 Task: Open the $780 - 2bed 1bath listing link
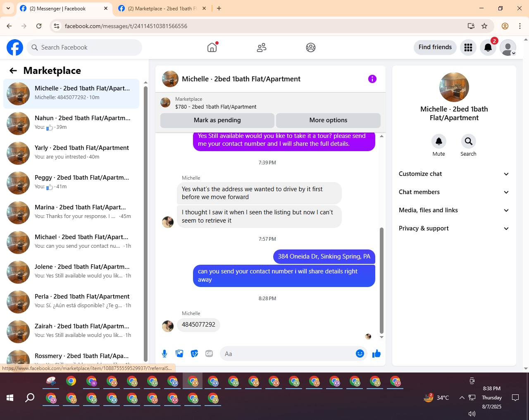click(216, 107)
